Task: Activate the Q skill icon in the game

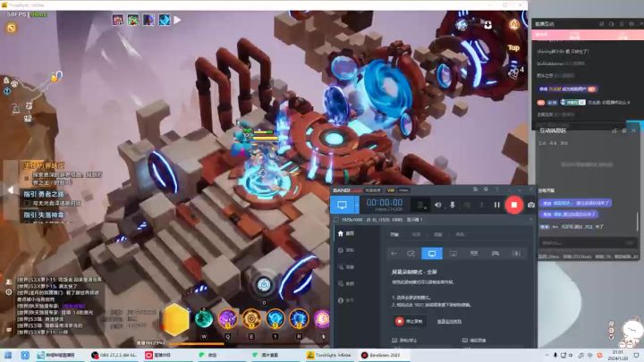Action: pos(227,319)
